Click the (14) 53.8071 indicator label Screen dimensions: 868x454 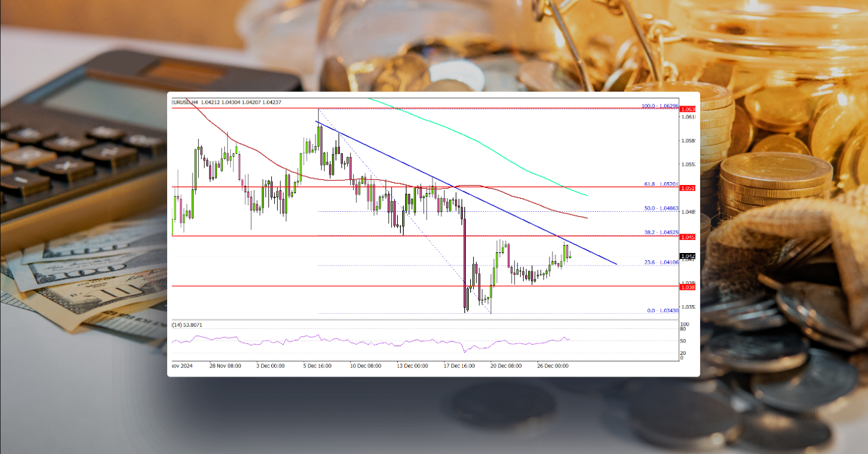(x=188, y=325)
